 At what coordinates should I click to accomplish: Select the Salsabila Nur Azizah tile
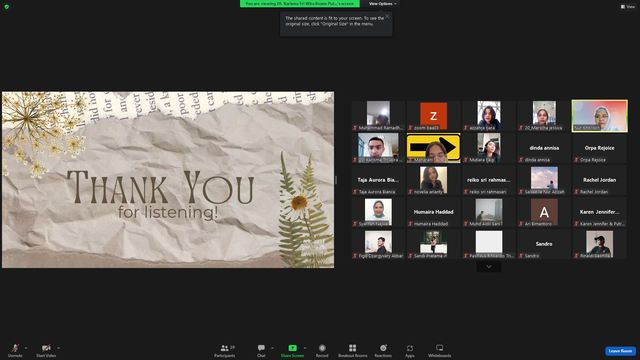click(544, 180)
